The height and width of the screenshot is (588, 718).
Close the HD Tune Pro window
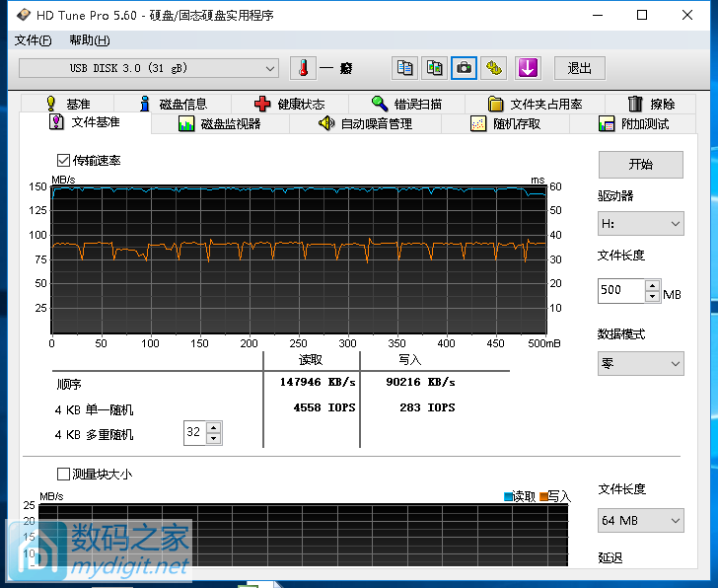pos(686,15)
